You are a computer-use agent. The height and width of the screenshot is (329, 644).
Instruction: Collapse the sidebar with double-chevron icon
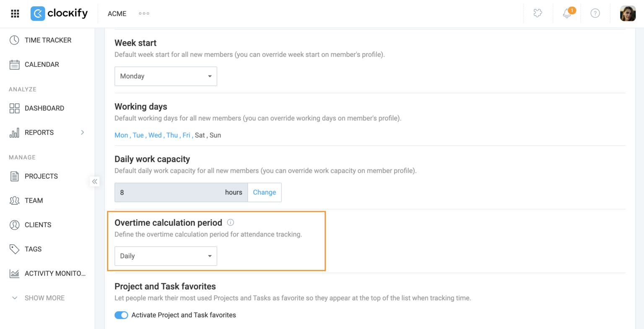95,181
